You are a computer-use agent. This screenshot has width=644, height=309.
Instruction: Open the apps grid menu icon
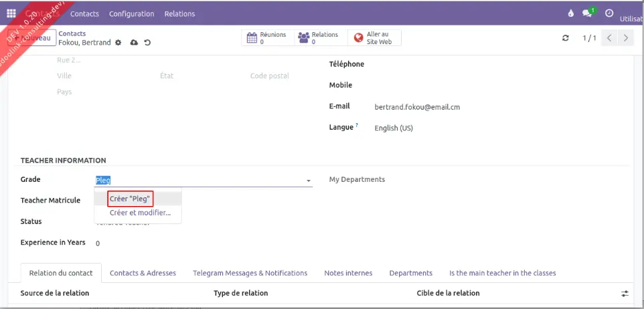click(11, 13)
